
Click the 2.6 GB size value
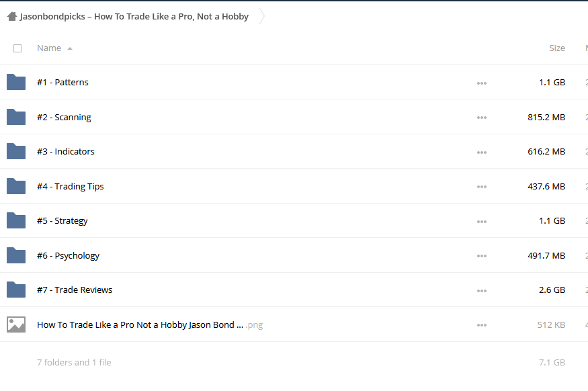[x=552, y=290]
